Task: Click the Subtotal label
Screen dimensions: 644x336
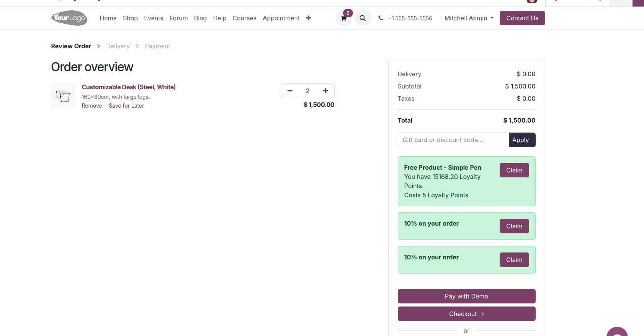Action: point(409,86)
